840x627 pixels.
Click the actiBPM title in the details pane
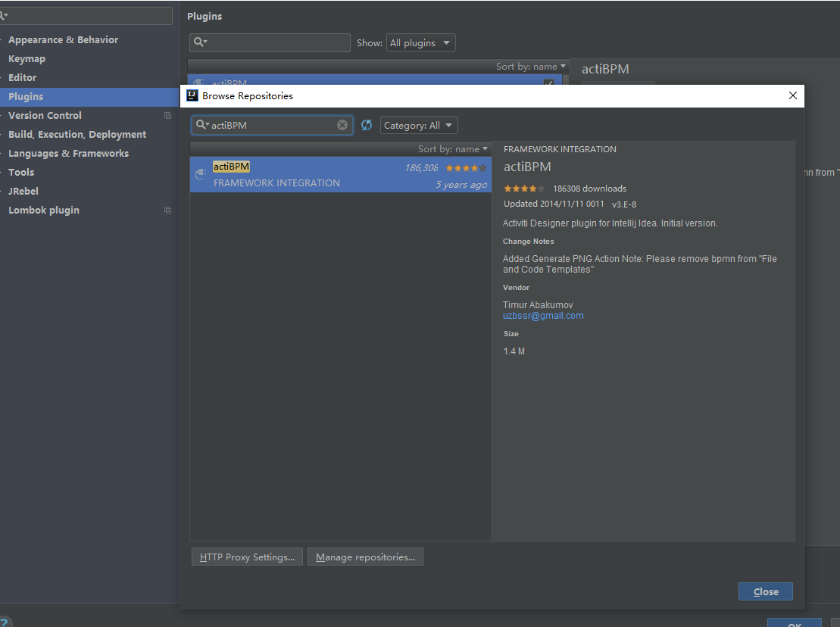click(527, 167)
